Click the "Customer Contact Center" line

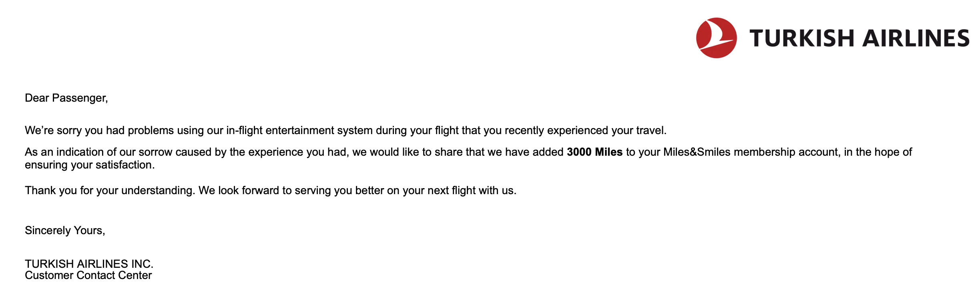88,275
